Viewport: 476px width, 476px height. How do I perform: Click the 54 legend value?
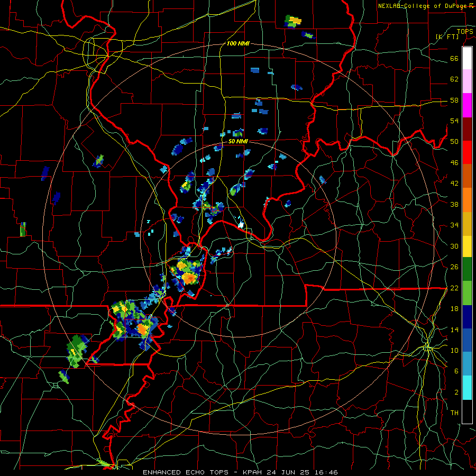(454, 121)
